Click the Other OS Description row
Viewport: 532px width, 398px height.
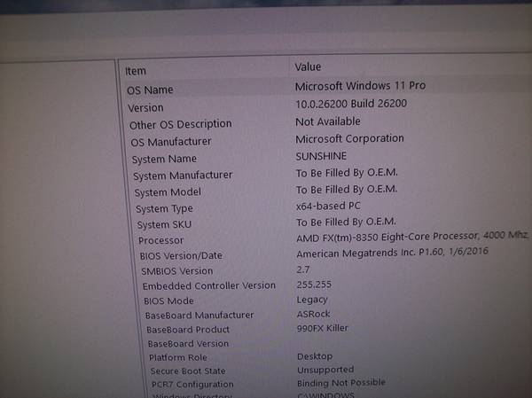point(181,124)
